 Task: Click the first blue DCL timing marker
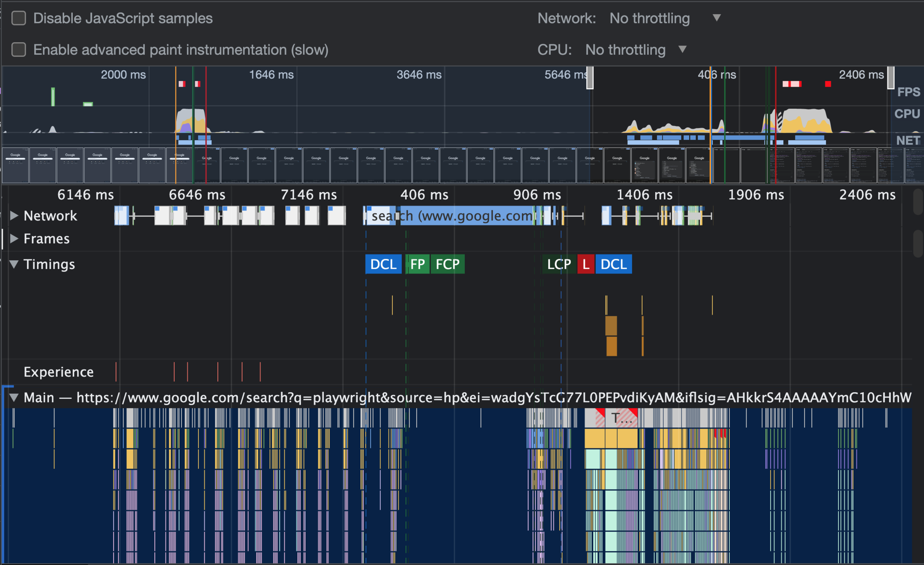pos(383,264)
